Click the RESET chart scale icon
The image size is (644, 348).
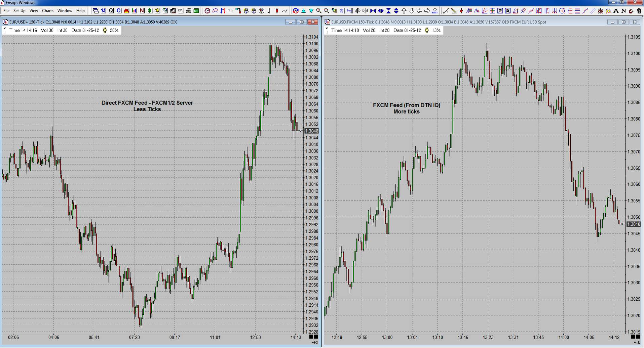435,11
